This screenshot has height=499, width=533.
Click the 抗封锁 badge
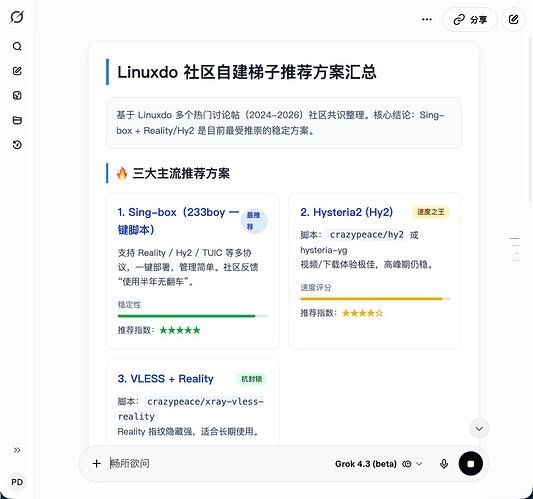click(x=252, y=379)
